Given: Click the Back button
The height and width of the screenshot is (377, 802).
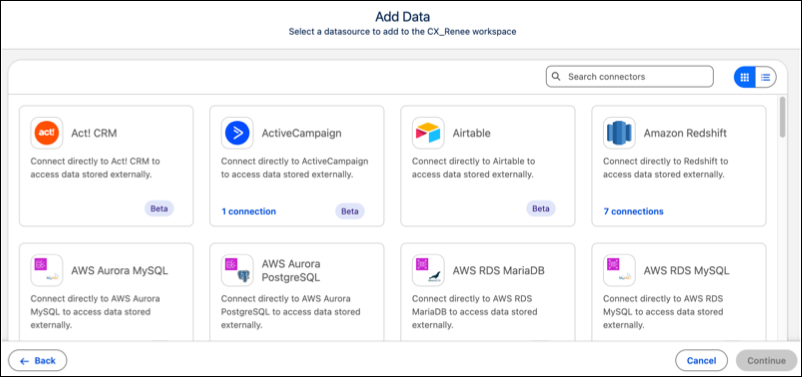Looking at the screenshot, I should click(x=37, y=361).
